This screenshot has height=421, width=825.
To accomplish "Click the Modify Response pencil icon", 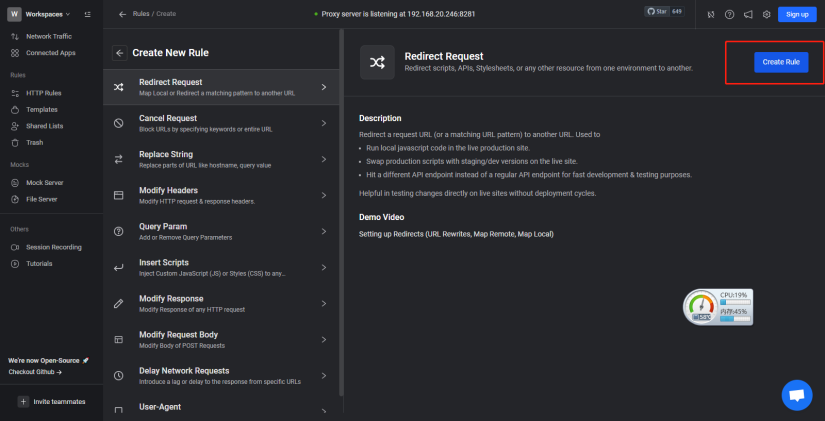I will point(118,303).
